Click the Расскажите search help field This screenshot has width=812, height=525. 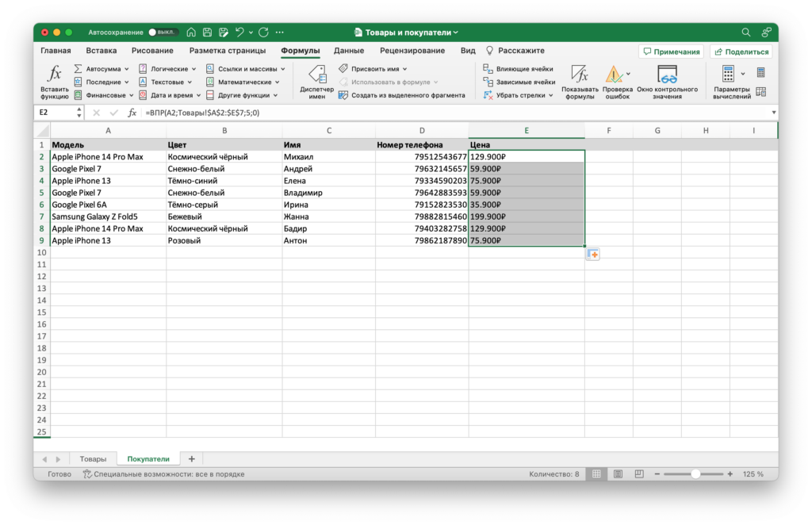pos(515,51)
